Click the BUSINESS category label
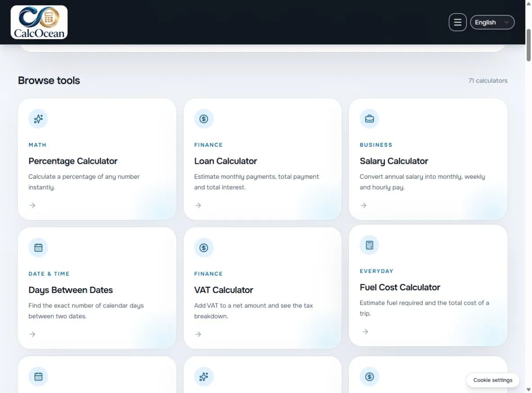The width and height of the screenshot is (532, 393). [376, 145]
